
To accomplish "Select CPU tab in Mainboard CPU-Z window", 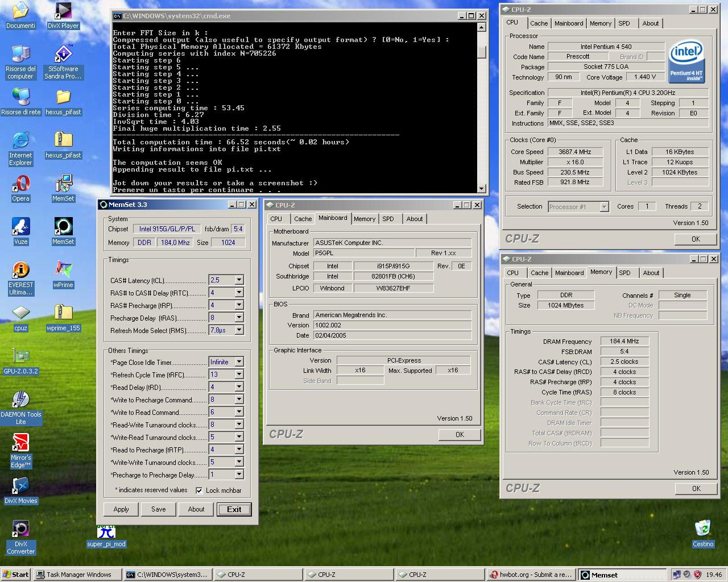I will [276, 219].
